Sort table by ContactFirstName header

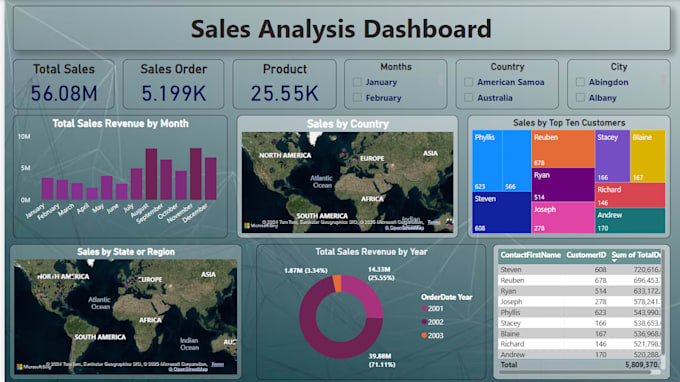[530, 255]
